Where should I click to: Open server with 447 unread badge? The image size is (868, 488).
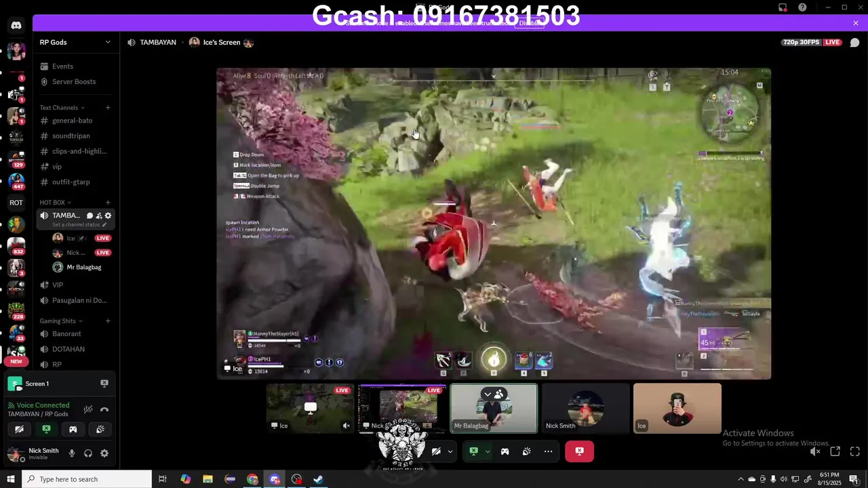pos(16,181)
